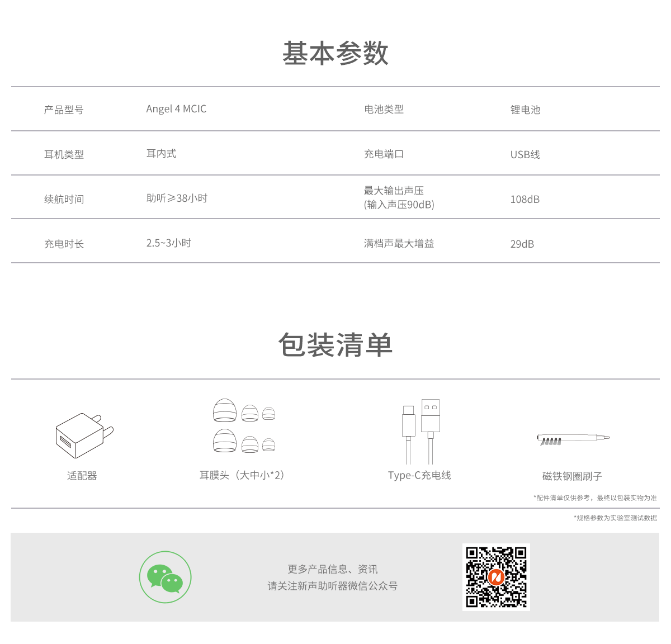Image resolution: width=671 pixels, height=644 pixels.
Task: Click the orange logo inside QR code
Action: (x=496, y=577)
